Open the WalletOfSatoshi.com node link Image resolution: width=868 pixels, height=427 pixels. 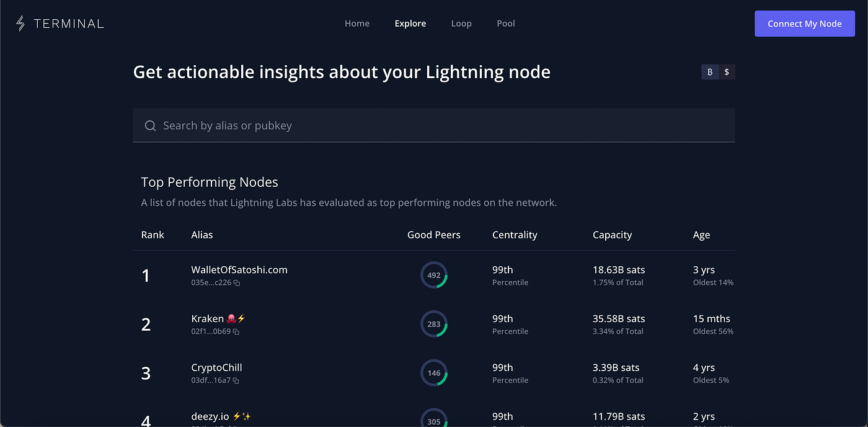tap(239, 270)
